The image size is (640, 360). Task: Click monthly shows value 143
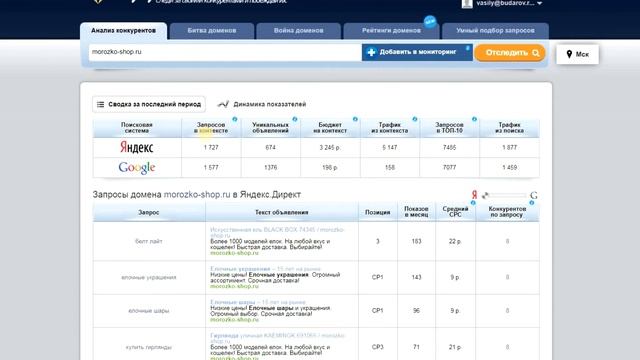416,278
